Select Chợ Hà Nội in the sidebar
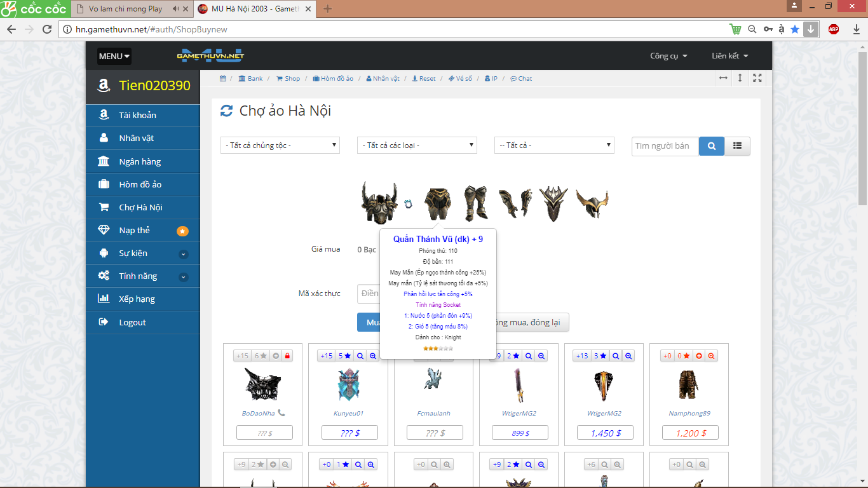868x488 pixels. click(x=143, y=207)
